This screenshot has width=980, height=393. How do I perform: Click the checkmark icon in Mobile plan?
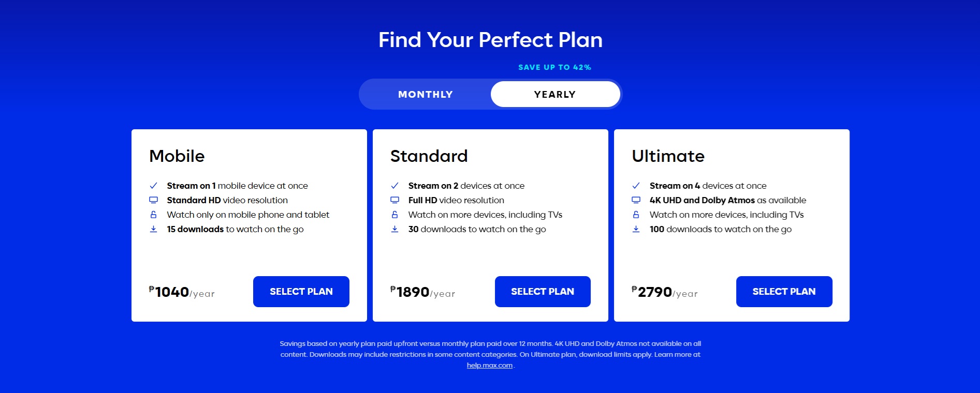153,186
